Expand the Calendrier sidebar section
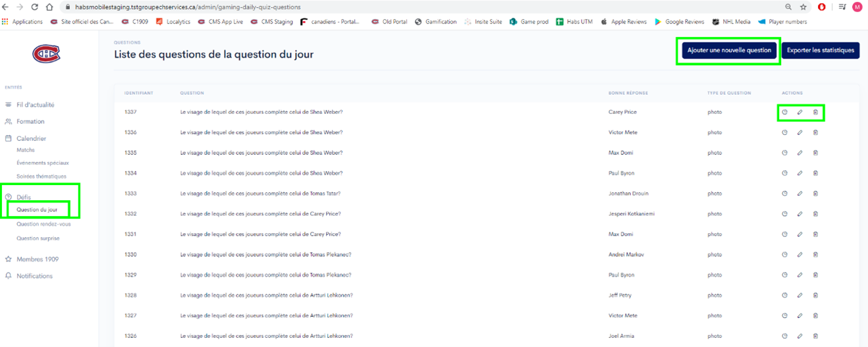This screenshot has height=347, width=868. 31,138
